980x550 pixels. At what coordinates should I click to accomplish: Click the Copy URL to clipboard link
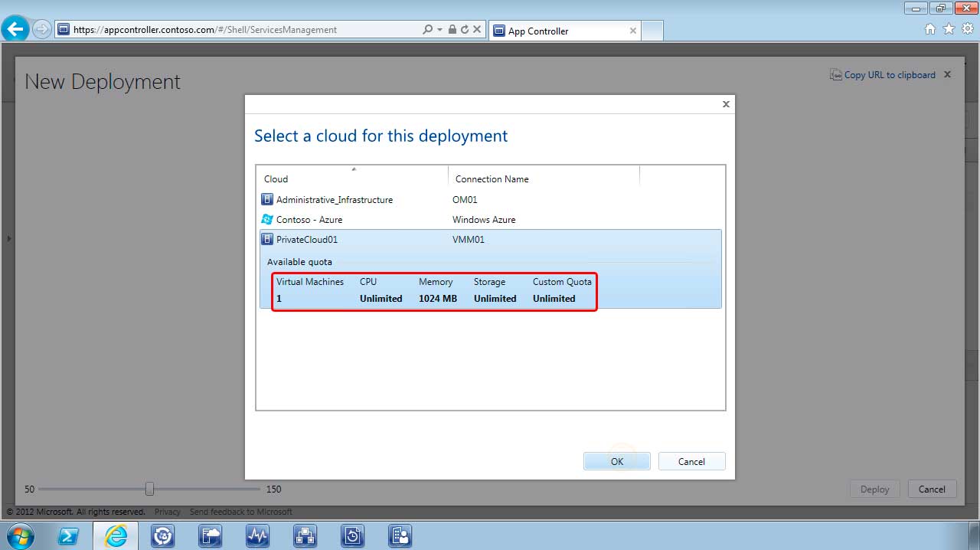click(890, 75)
